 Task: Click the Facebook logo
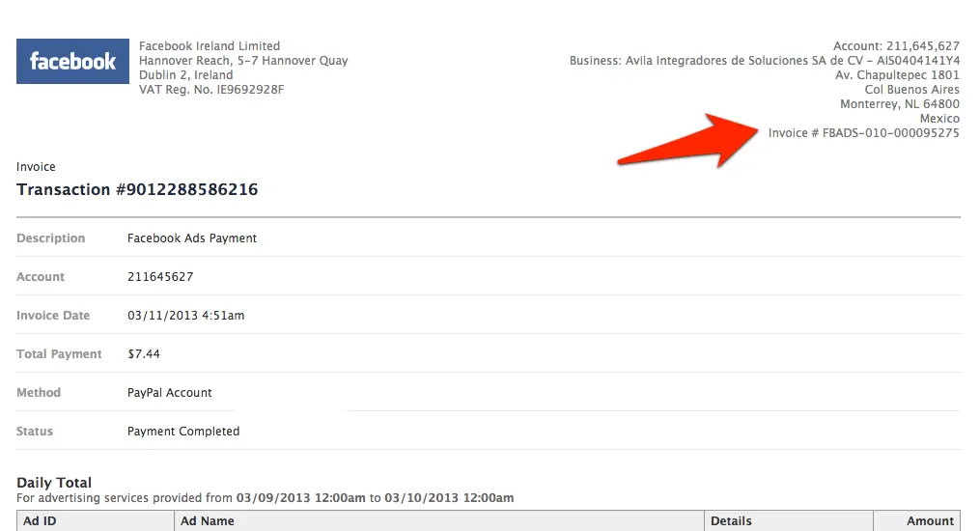[x=72, y=61]
